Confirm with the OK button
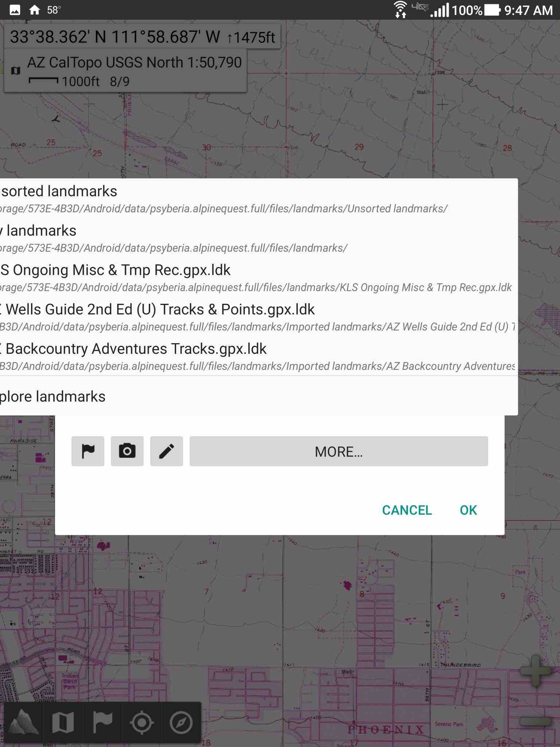This screenshot has height=747, width=560. 468,510
